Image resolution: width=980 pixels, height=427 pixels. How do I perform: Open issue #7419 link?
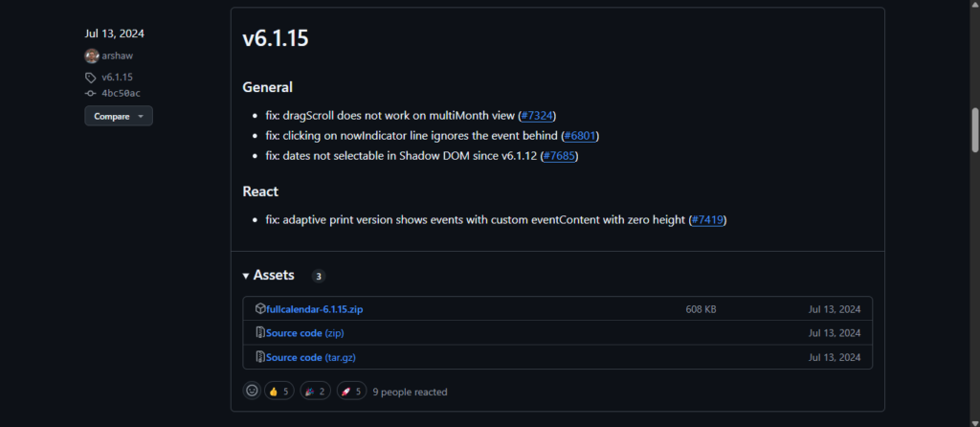pos(707,220)
